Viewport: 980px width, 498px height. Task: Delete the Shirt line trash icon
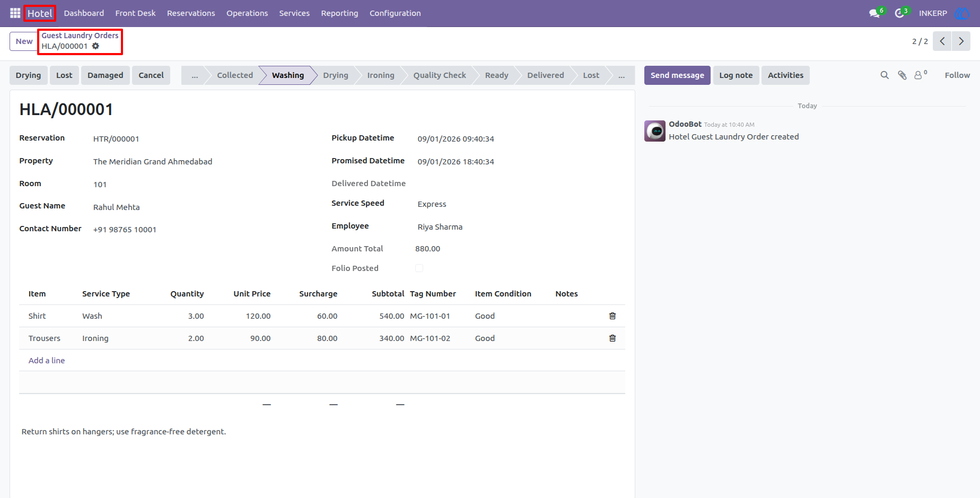click(x=612, y=316)
